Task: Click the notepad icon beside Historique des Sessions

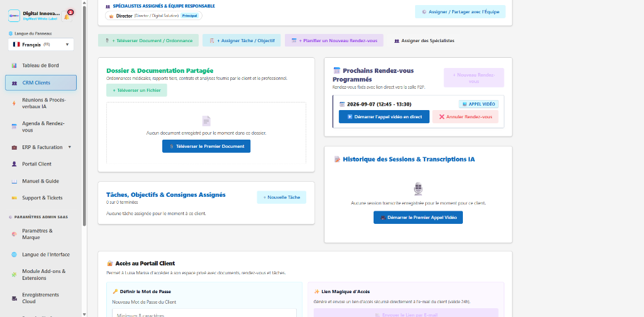Action: pos(337,159)
